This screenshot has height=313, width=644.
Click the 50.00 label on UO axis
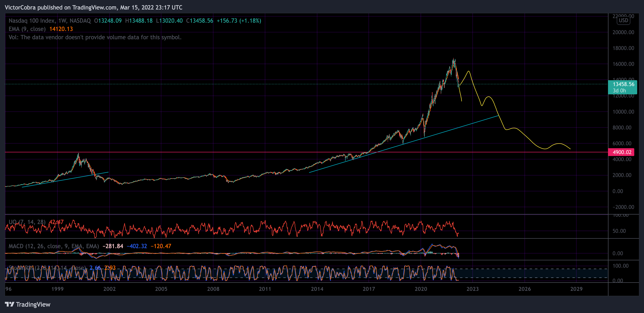pyautogui.click(x=619, y=231)
